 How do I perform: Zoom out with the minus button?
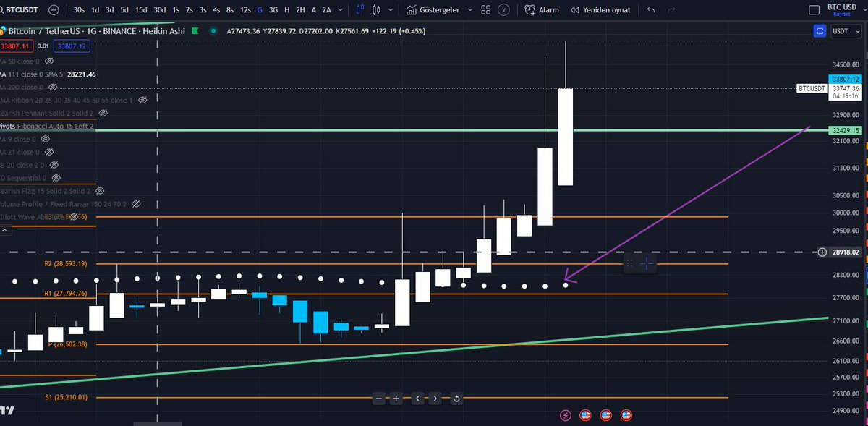point(378,399)
